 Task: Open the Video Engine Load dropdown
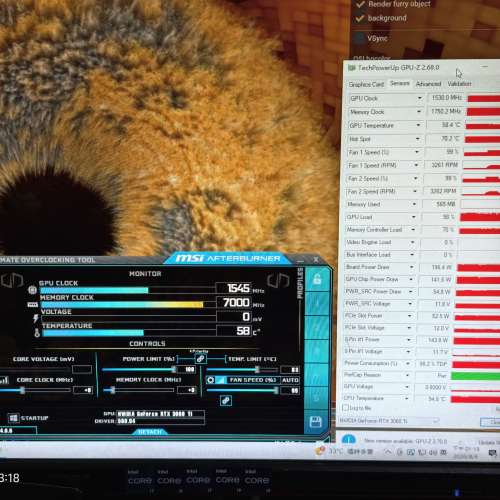413,242
